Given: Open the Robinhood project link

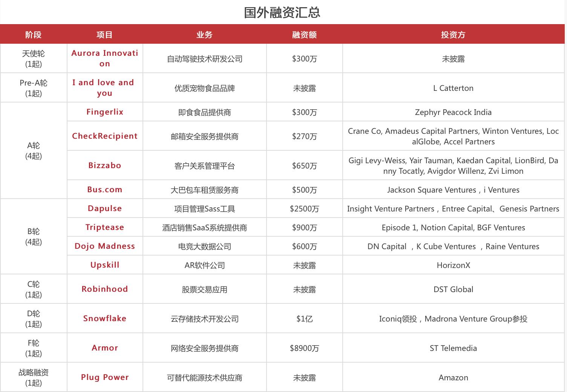Looking at the screenshot, I should tap(105, 289).
